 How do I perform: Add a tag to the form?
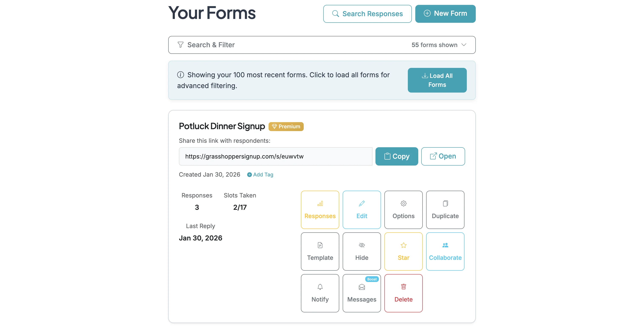(x=260, y=175)
